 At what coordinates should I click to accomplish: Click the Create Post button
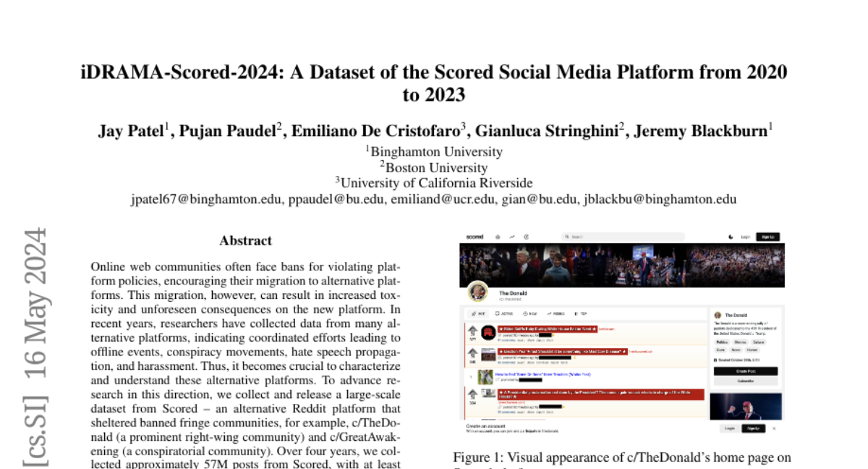click(746, 371)
